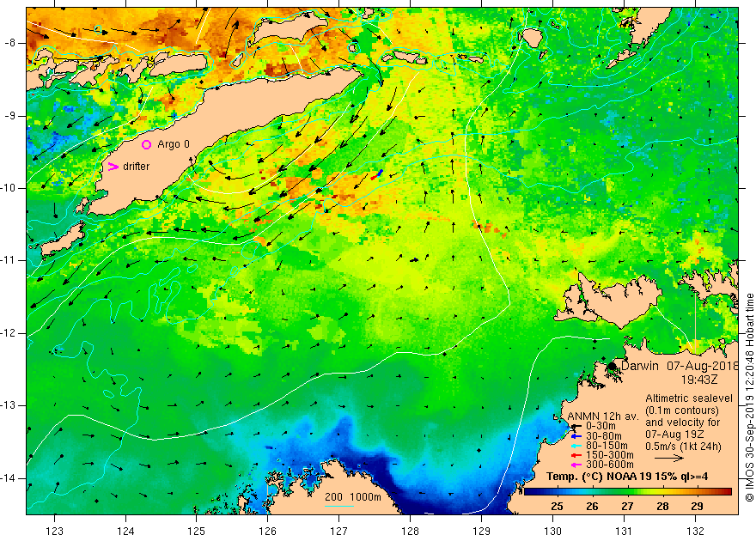Screen dimensions: 756x541
Task: Click longitude axis label 126
Action: pos(267,531)
